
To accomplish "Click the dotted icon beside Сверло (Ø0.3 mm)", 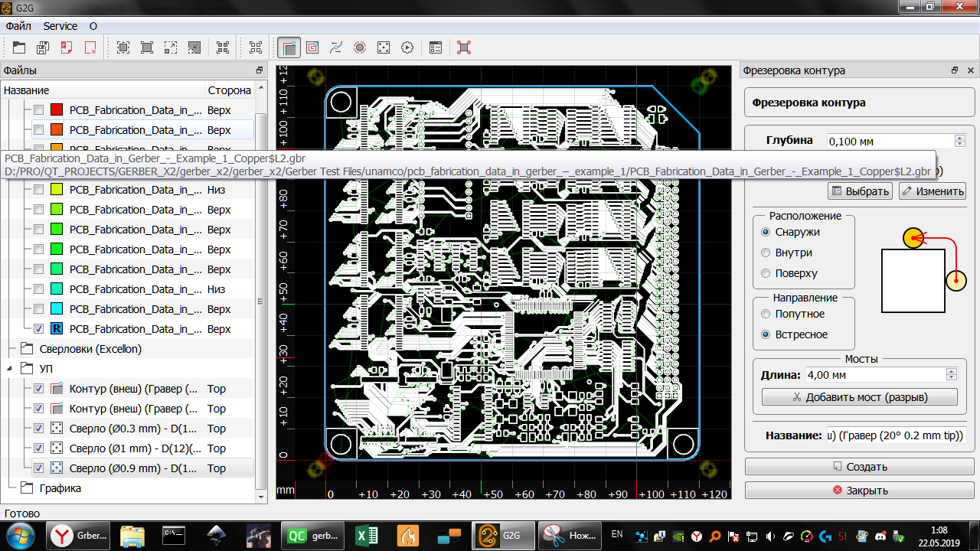I will pos(57,429).
